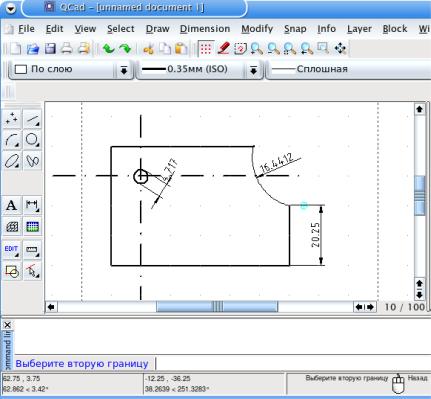
Task: Open the measuring info tools menu
Action: [32, 250]
